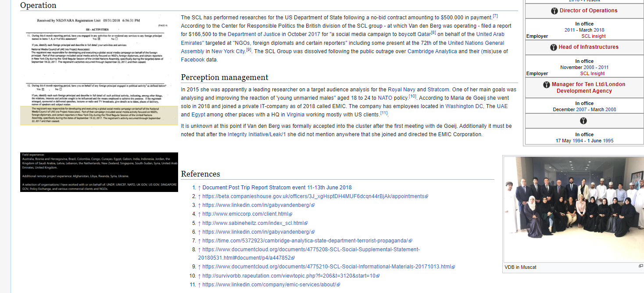This screenshot has width=644, height=293.
Task: Open the Cambridge Analytica link
Action: point(432,51)
